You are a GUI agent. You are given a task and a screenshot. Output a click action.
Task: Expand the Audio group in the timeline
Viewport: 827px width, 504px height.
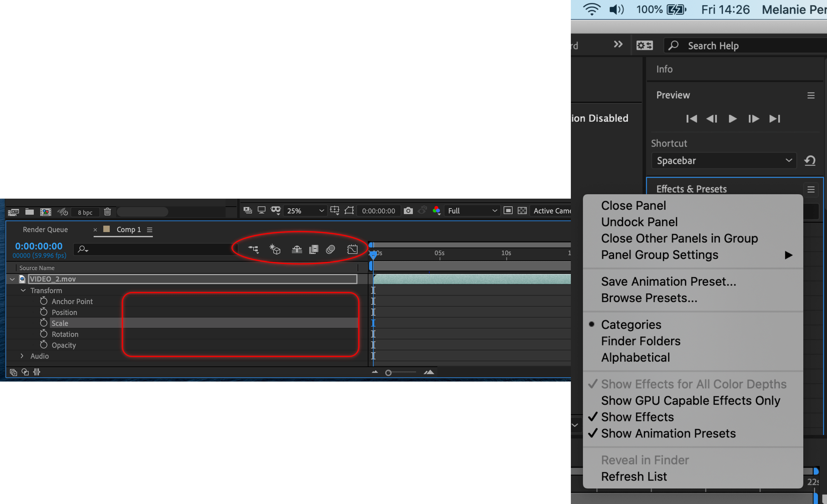tap(22, 356)
